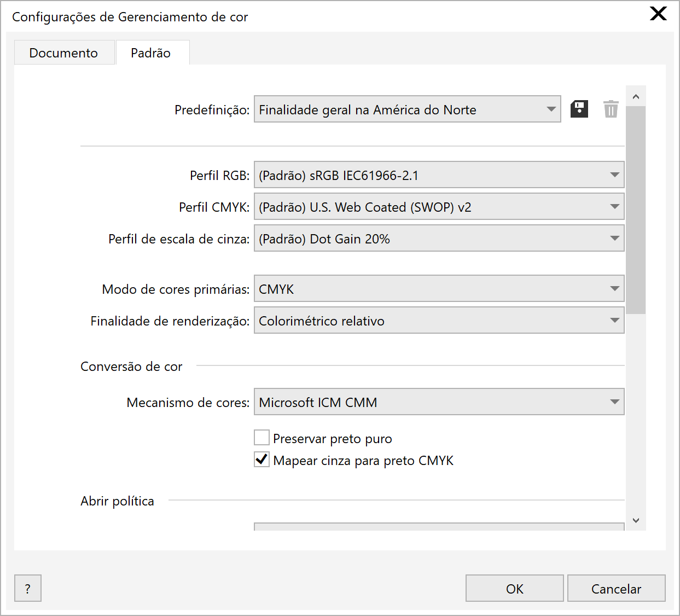Select Finalidade de renderização dropdown
This screenshot has width=680, height=616.
click(x=439, y=321)
